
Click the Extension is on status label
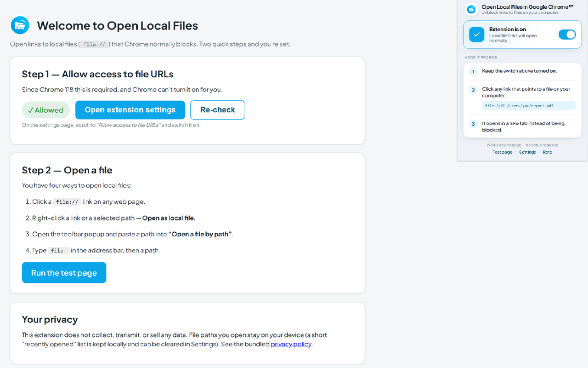[508, 29]
